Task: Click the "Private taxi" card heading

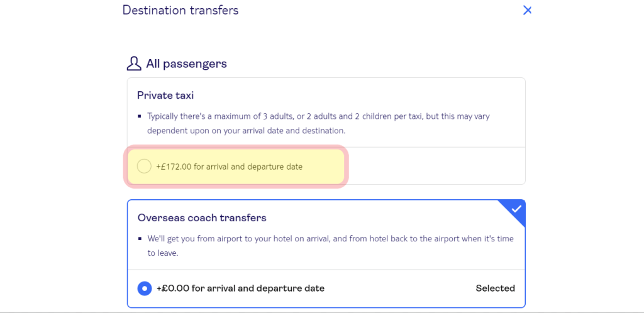Action: coord(165,96)
